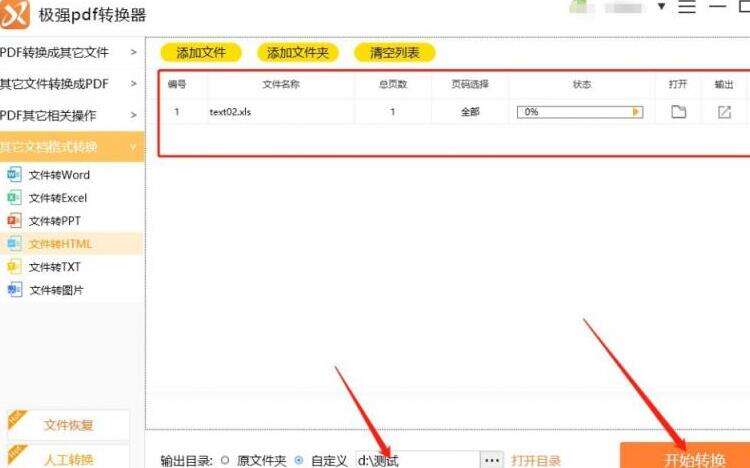Click the user avatar in title bar
This screenshot has height=468, width=750.
pyautogui.click(x=579, y=7)
